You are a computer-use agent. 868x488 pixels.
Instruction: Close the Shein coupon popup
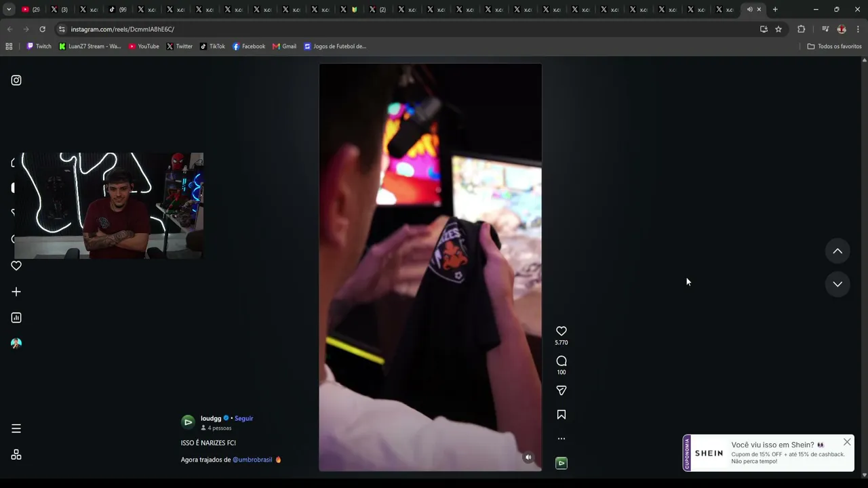click(847, 442)
